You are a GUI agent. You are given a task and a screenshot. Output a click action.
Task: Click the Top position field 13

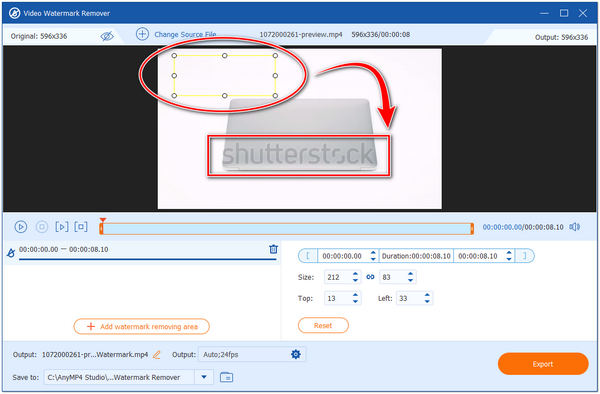[338, 298]
